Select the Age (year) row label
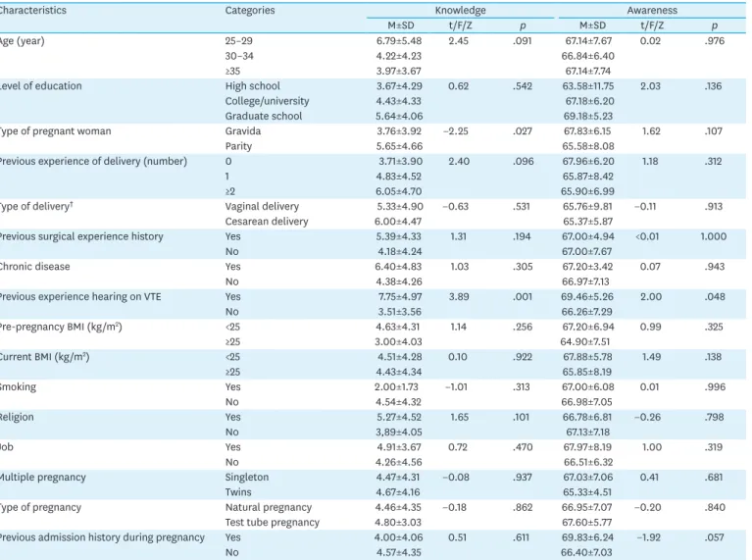 point(23,41)
